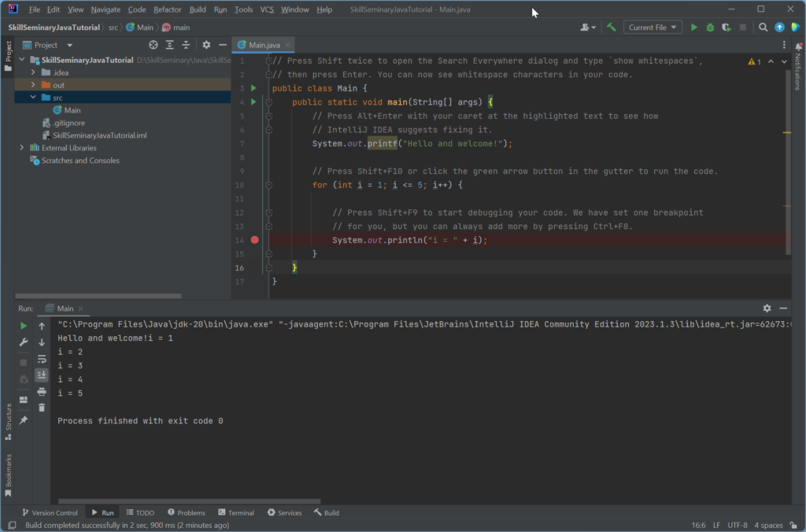
Task: Open the Code With Me user icon
Action: coord(587,28)
